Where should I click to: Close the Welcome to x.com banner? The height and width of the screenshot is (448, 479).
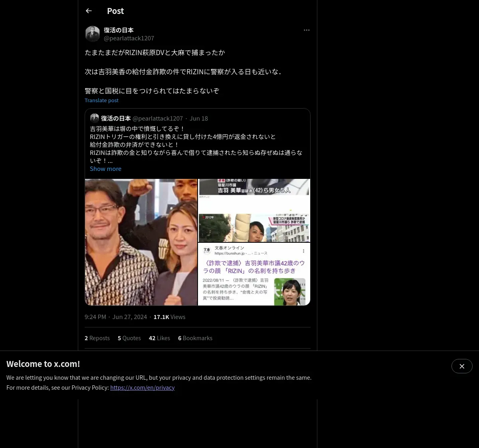point(462,366)
